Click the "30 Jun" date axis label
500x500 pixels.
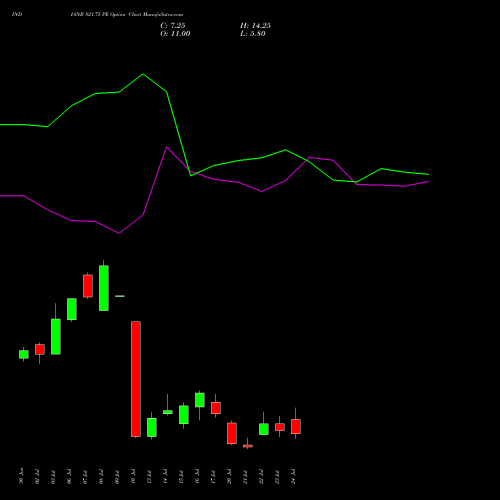tap(21, 476)
